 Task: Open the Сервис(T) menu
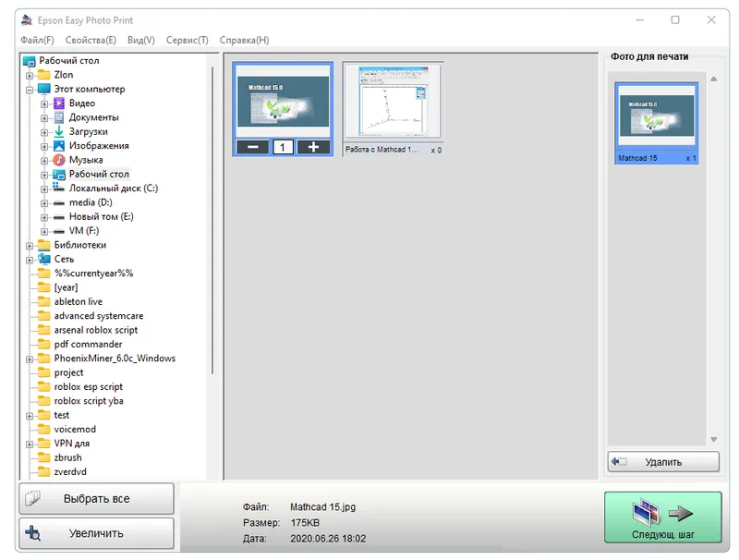pyautogui.click(x=188, y=40)
